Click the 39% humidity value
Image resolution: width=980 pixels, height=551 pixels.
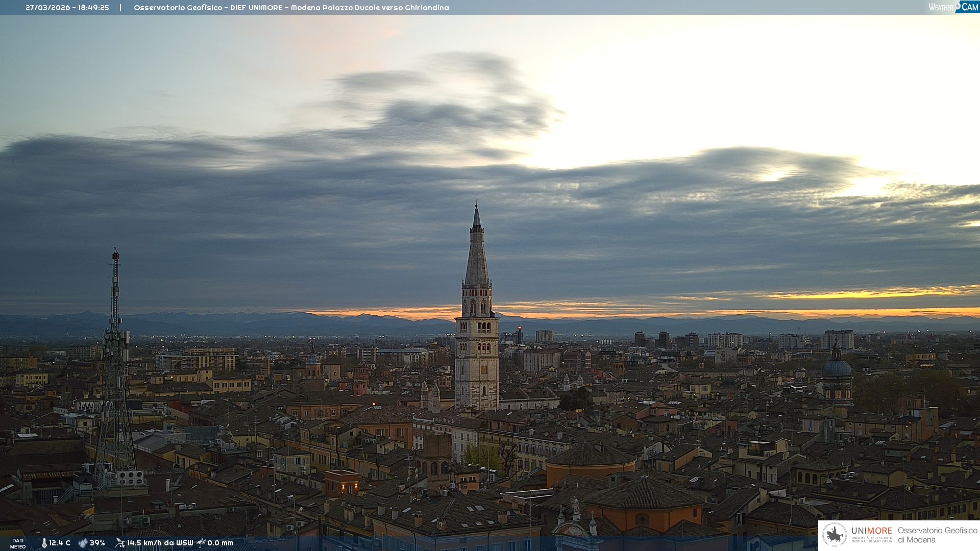pos(97,543)
